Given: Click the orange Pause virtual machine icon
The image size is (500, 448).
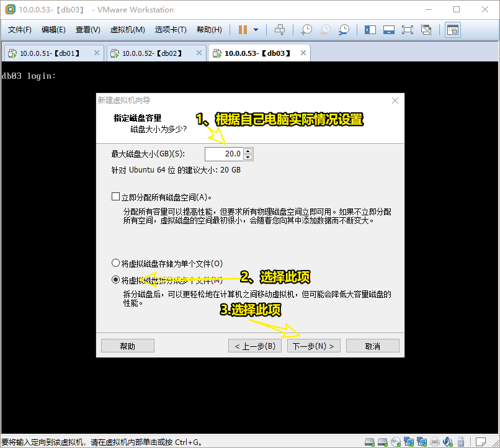Looking at the screenshot, I should pos(243,30).
